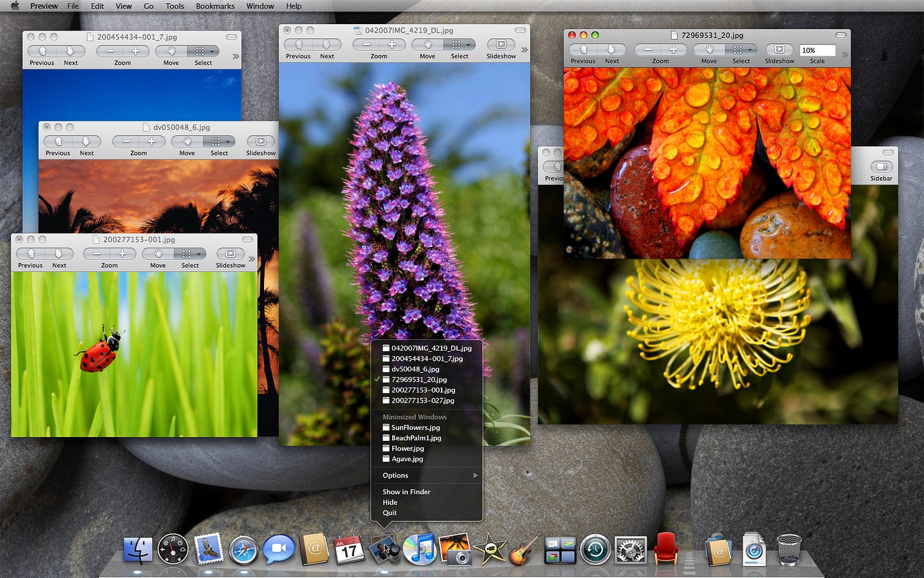This screenshot has height=578, width=924.
Task: Click the Scale field showing 10%
Action: pyautogui.click(x=817, y=50)
